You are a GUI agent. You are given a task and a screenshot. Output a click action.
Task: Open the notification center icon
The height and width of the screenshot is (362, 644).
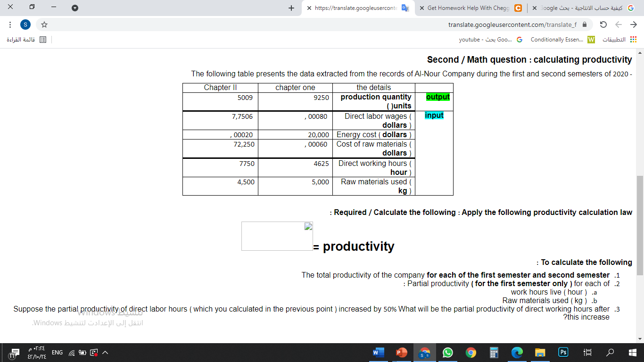(13, 353)
